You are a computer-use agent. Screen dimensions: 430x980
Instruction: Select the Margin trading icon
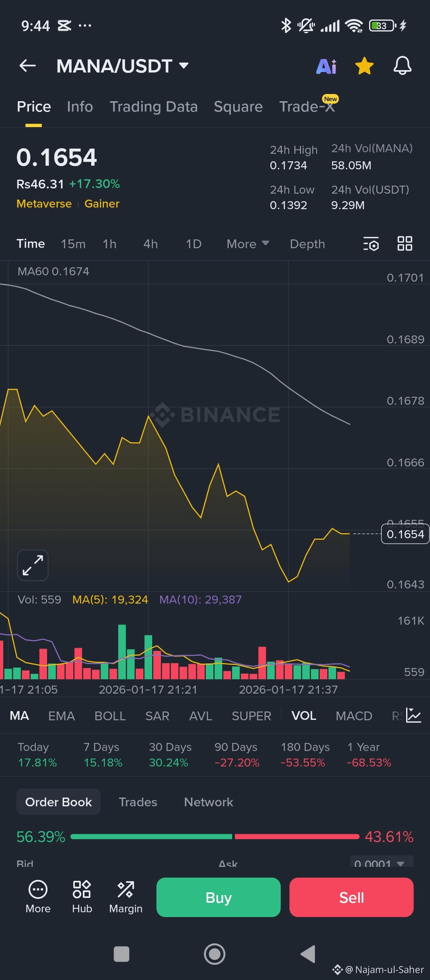(125, 897)
